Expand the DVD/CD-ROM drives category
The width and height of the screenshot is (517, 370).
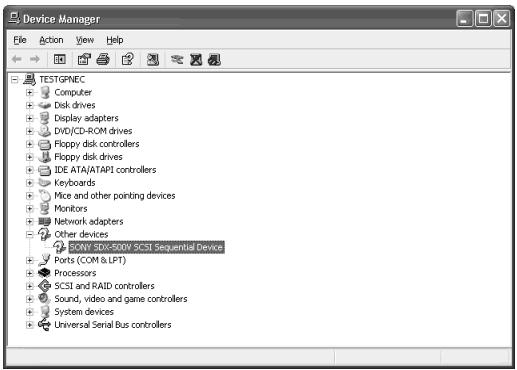(x=29, y=131)
